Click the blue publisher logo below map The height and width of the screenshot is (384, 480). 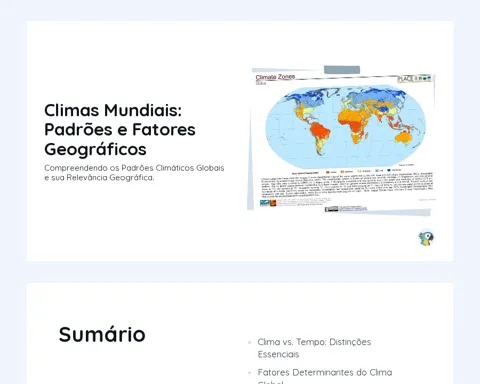pos(265,203)
